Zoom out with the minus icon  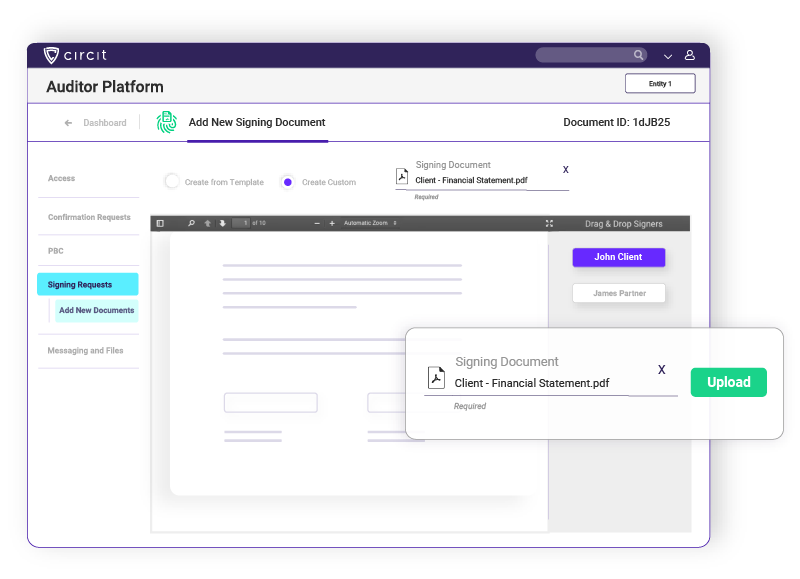(x=317, y=223)
